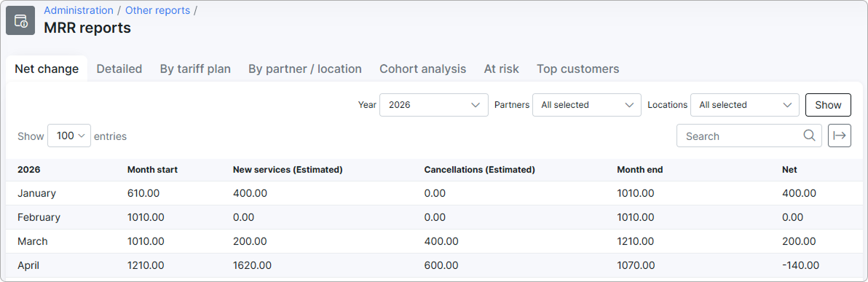The height and width of the screenshot is (282, 868).
Task: Click January Month start value 610.00
Action: 143,193
